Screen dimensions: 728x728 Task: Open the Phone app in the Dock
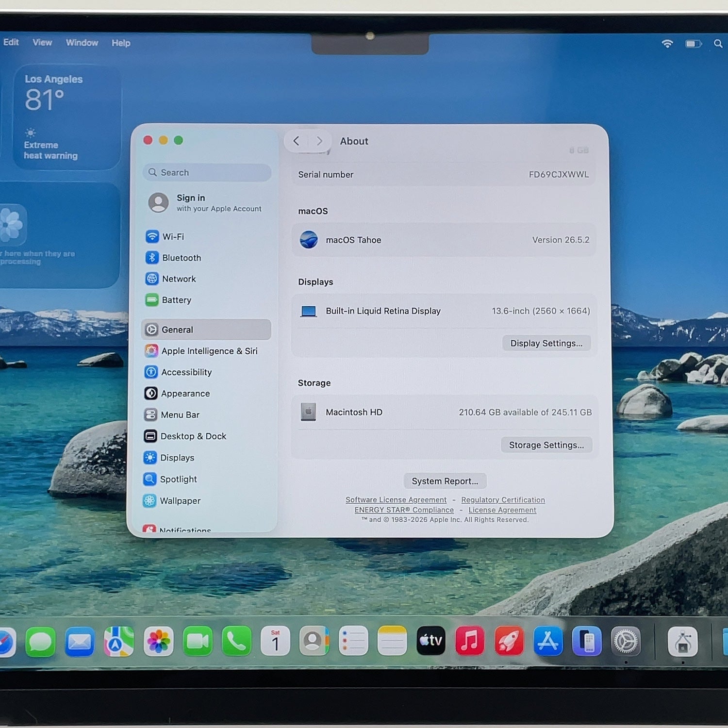[236, 641]
